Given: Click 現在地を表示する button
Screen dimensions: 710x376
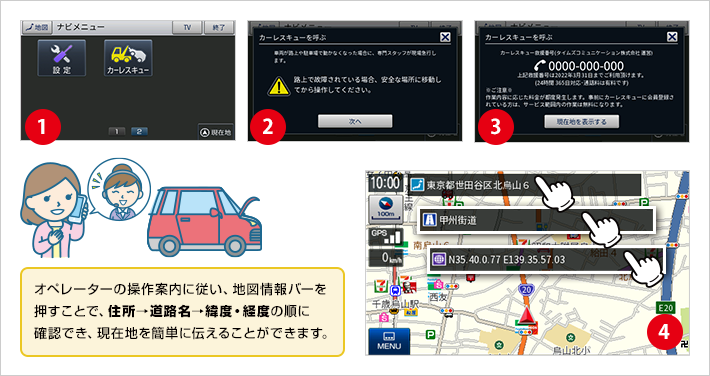Looking at the screenshot, I should 581,121.
